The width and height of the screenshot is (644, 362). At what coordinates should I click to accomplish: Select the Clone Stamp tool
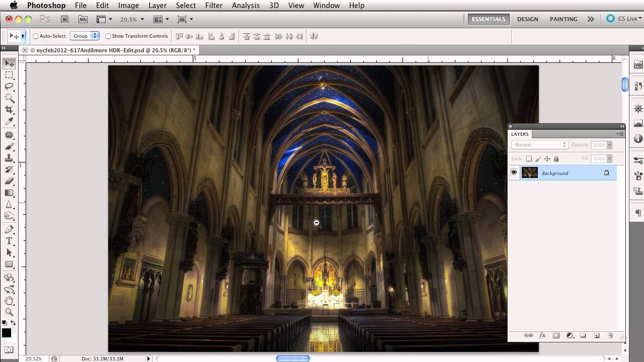point(9,158)
